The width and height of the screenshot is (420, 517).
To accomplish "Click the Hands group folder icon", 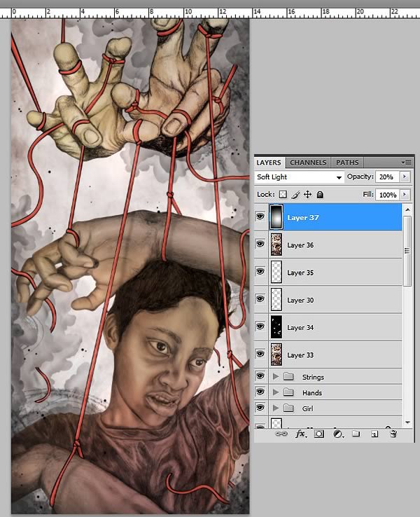I will click(288, 392).
